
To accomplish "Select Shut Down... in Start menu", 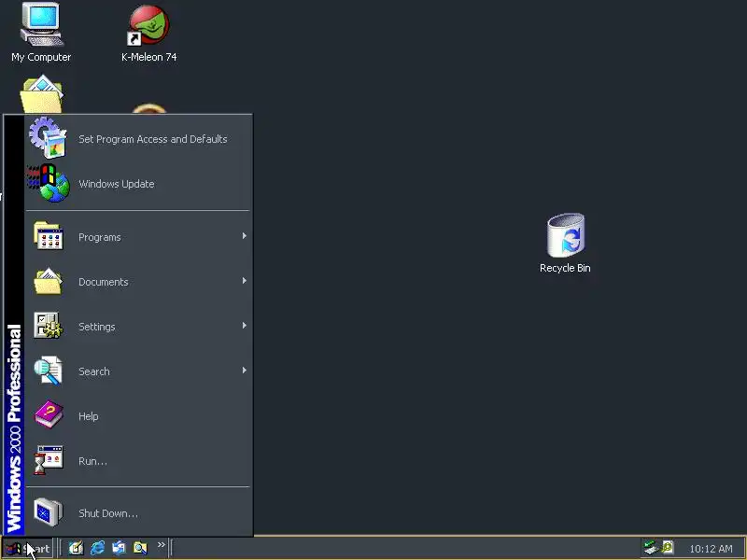I will [138, 513].
